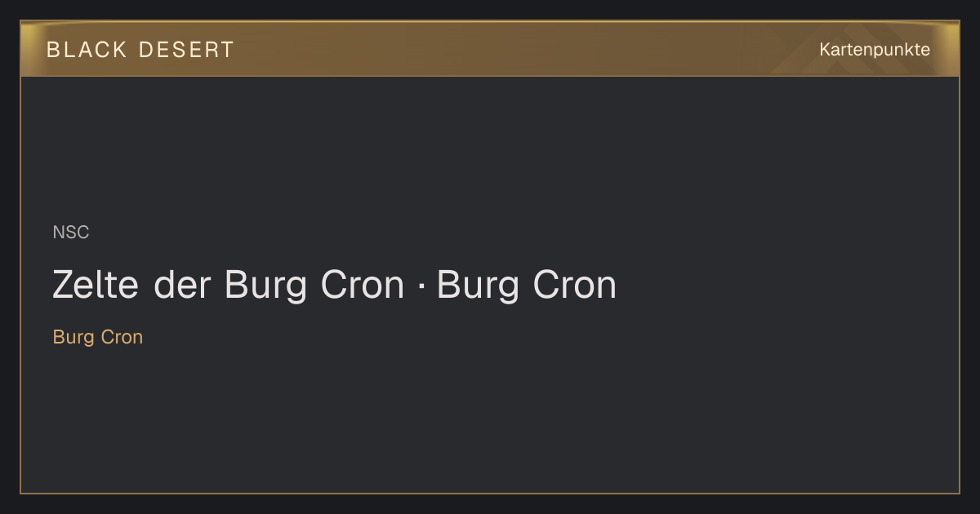The height and width of the screenshot is (514, 980).
Task: Select the word BLACK in the header
Action: pyautogui.click(x=87, y=50)
